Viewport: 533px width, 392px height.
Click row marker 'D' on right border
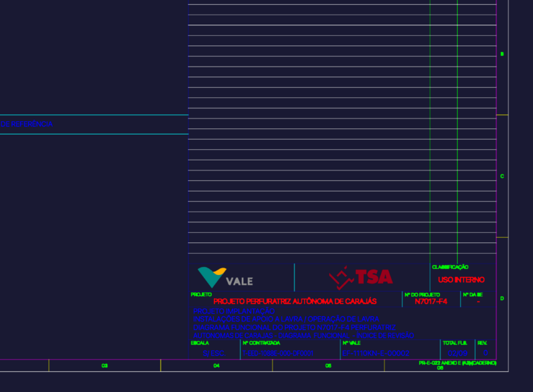[502, 299]
